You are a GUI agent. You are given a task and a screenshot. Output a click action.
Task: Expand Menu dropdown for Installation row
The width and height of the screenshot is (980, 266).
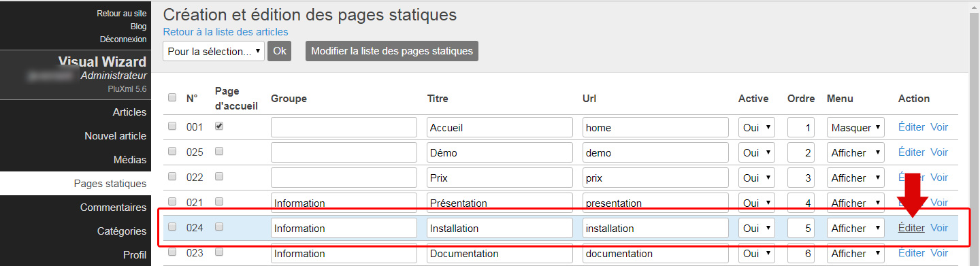[855, 229]
